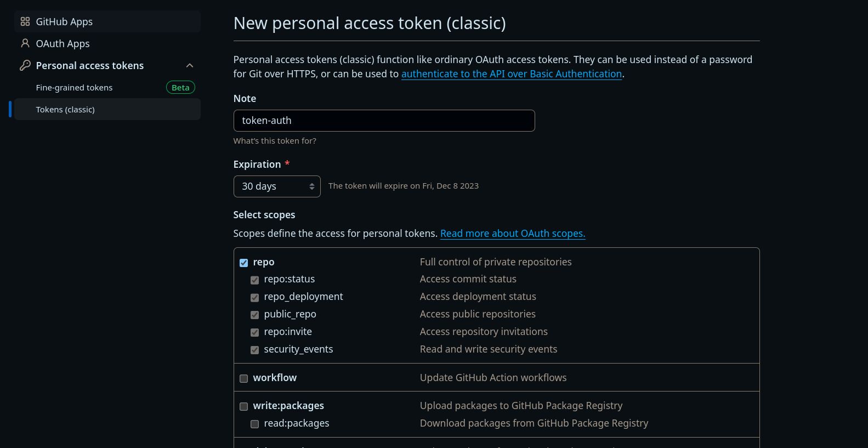Screen dimensions: 868x448
Task: Toggle the public_repo checkbox
Action: click(255, 315)
